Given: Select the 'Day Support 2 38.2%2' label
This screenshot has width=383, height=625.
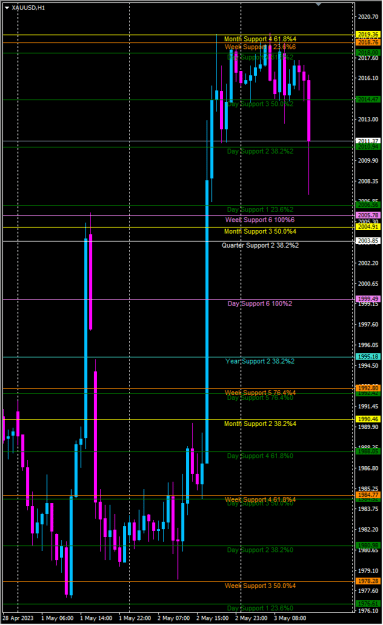Looking at the screenshot, I should click(260, 151).
